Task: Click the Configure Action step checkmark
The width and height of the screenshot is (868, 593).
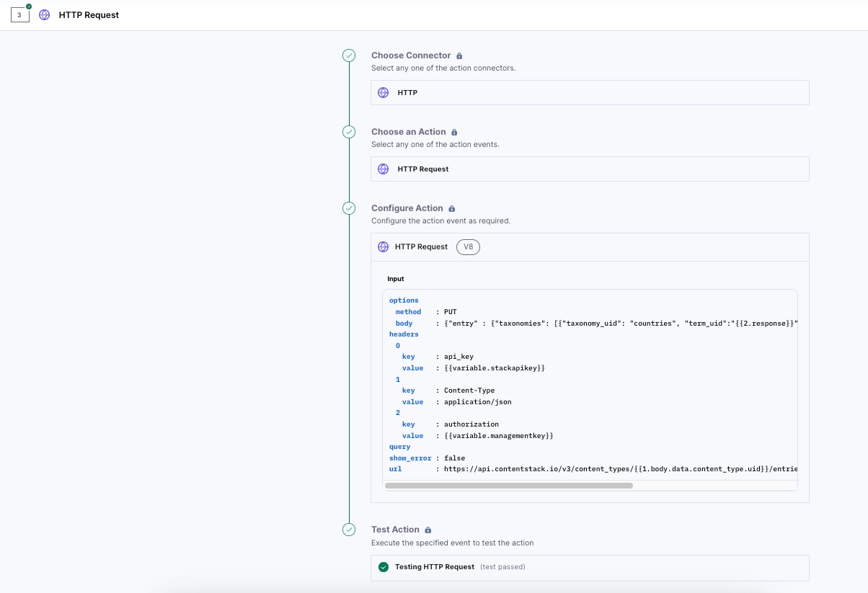Action: 349,208
